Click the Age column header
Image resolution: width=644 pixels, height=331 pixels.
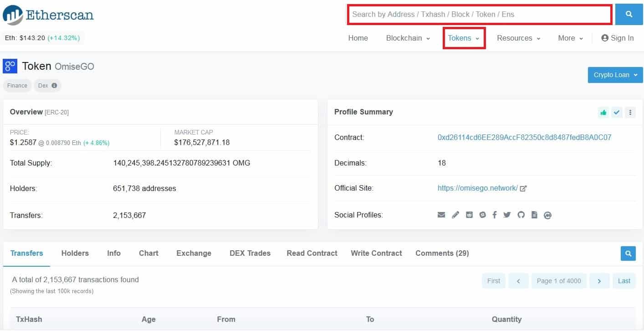pyautogui.click(x=148, y=319)
